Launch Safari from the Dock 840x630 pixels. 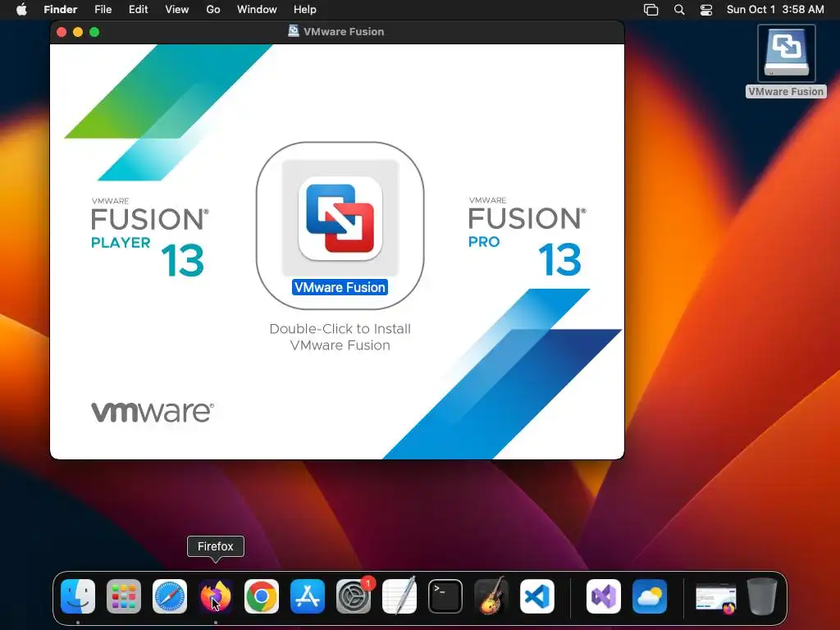click(170, 596)
